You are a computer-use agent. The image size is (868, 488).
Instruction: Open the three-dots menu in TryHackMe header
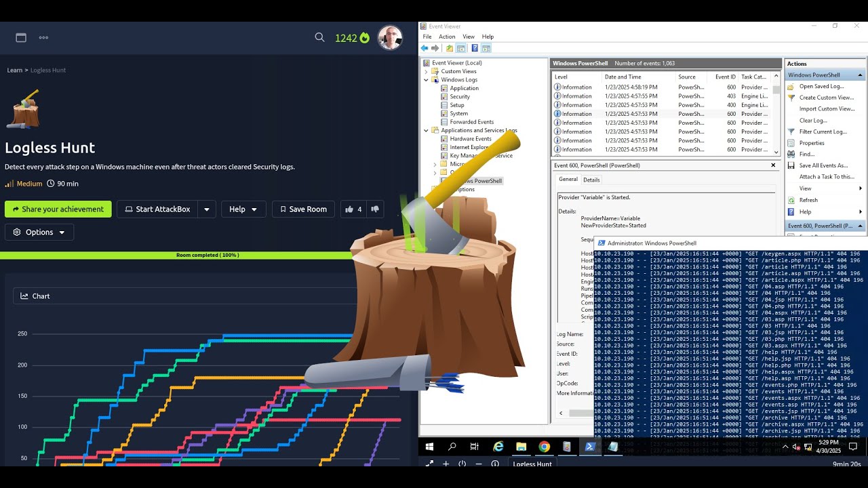[x=43, y=38]
